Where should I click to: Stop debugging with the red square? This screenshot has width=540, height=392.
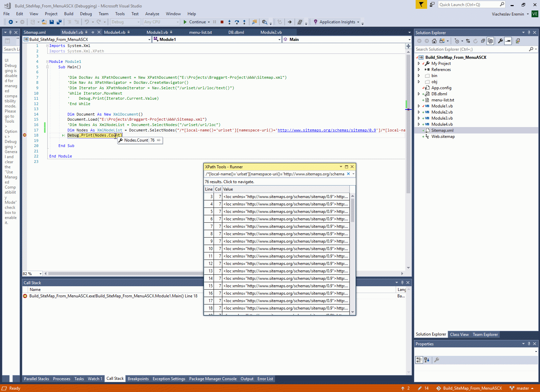click(222, 22)
